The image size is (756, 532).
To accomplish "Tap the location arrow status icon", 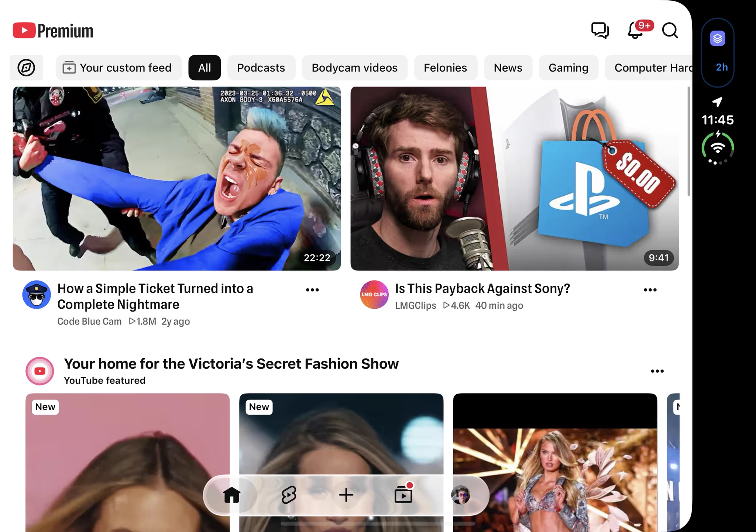I will [717, 102].
